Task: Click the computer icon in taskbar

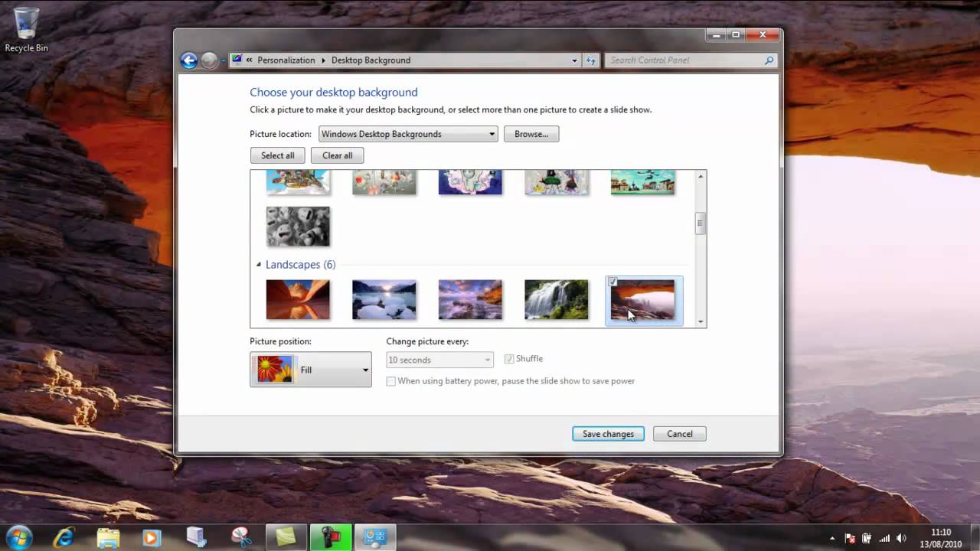Action: click(197, 537)
